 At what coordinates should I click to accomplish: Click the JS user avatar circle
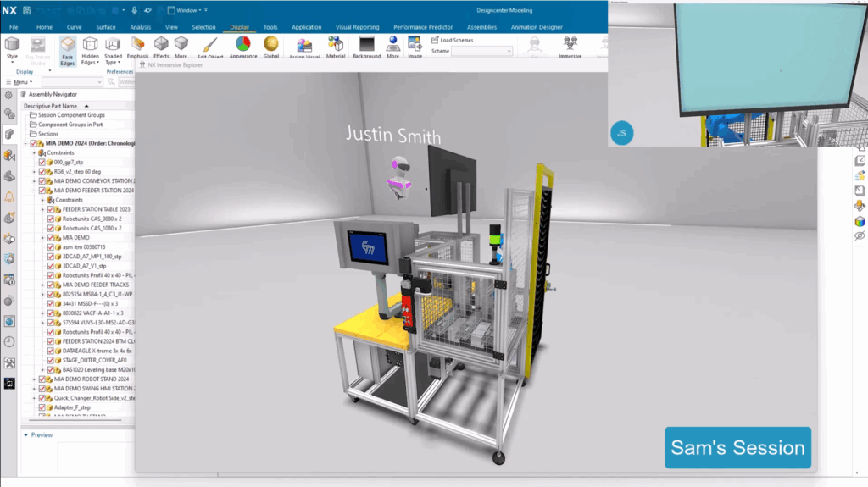621,133
